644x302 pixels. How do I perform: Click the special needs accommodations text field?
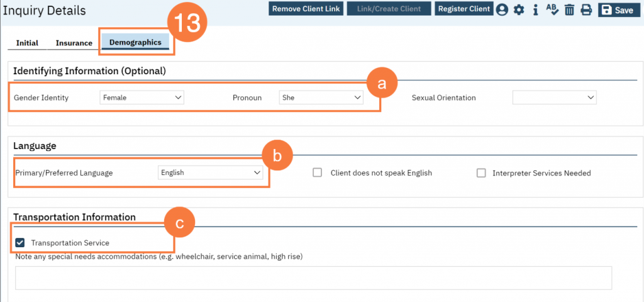click(313, 277)
